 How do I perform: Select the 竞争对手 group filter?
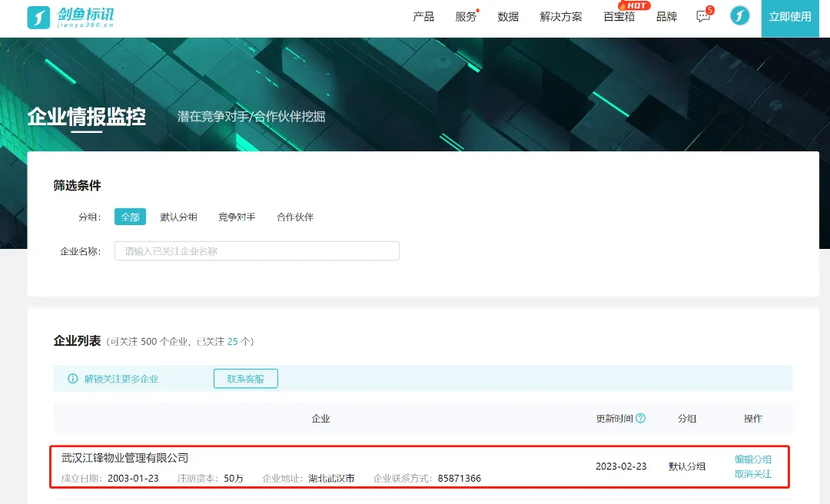pos(237,217)
